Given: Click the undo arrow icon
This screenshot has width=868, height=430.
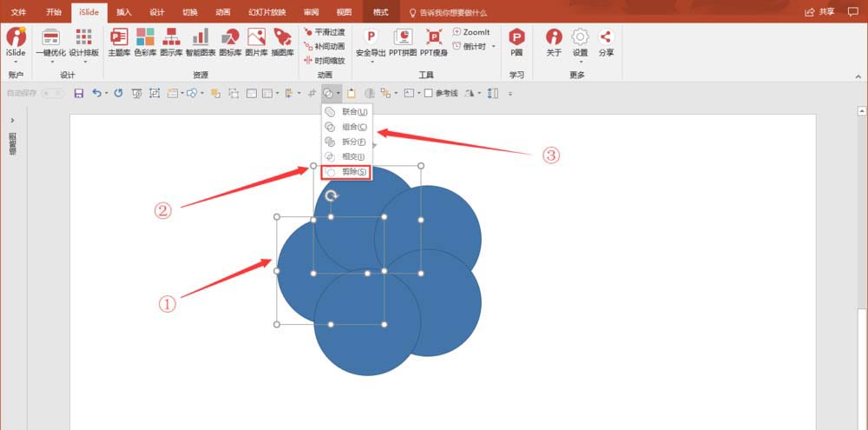Looking at the screenshot, I should pos(96,93).
